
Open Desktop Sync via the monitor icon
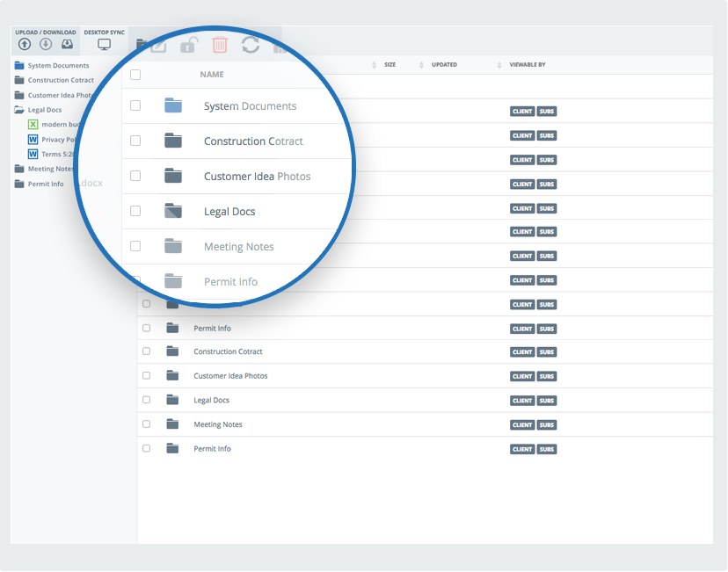[104, 45]
